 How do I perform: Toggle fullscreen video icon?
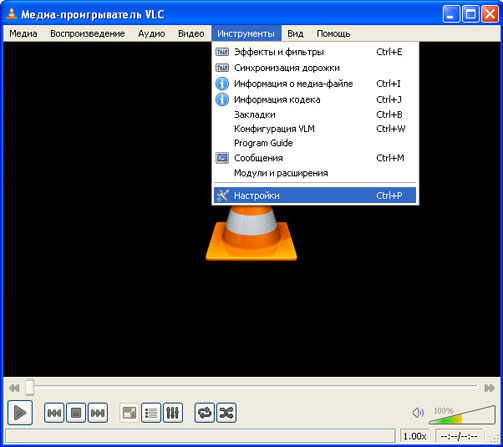point(129,413)
